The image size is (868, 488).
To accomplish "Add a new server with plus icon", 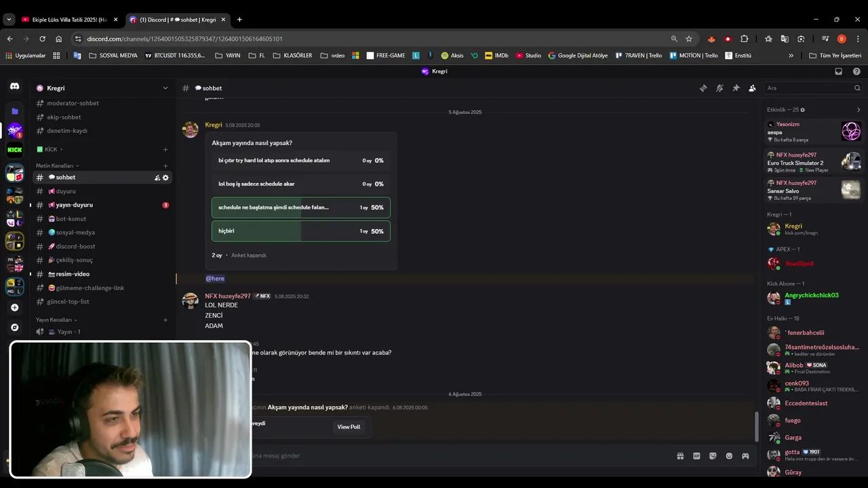I will click(x=14, y=308).
